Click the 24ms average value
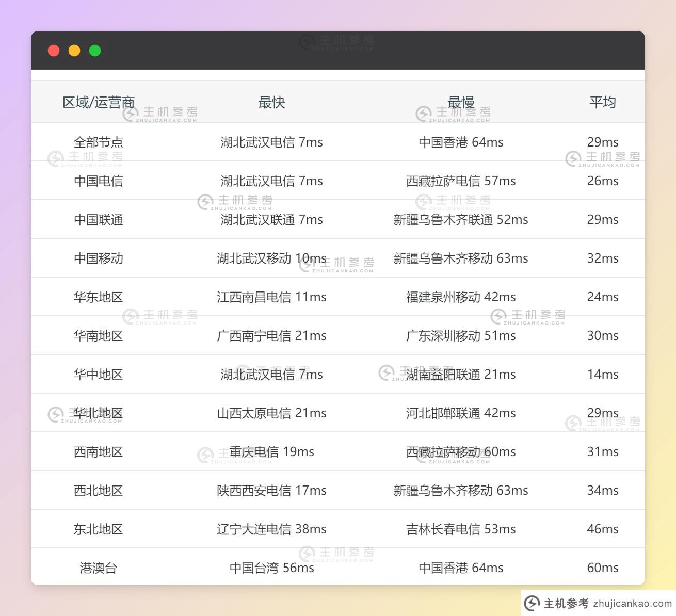 (603, 297)
